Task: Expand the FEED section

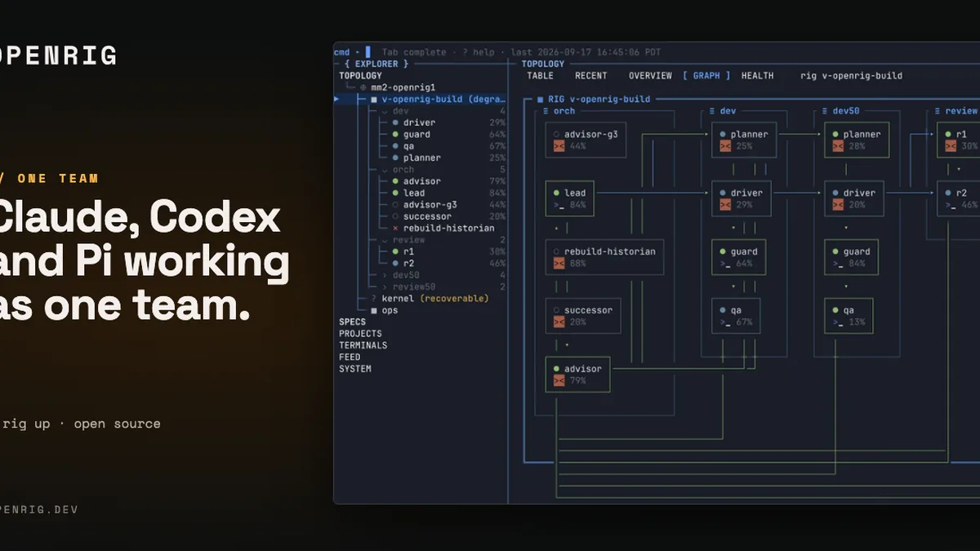Action: 350,358
